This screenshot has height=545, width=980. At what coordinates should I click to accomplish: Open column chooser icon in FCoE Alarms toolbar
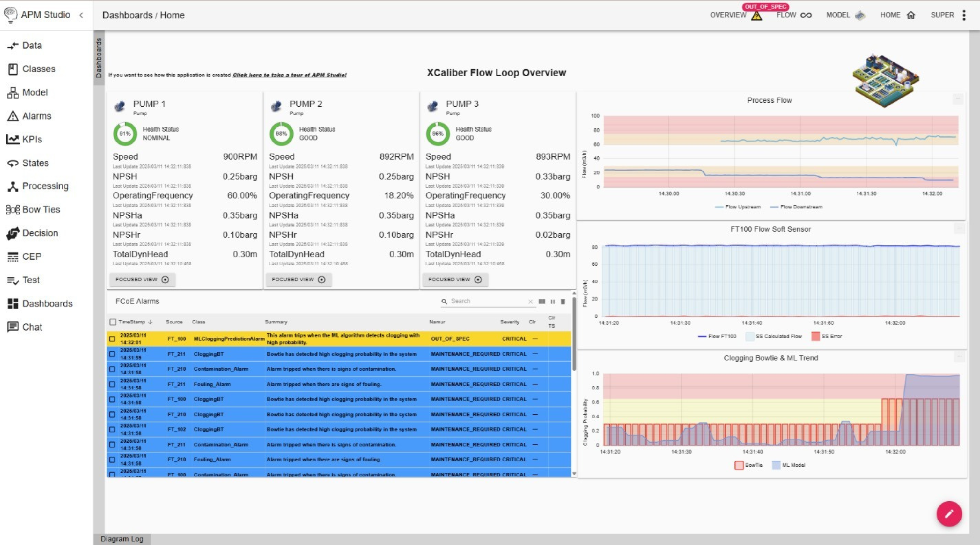point(542,301)
